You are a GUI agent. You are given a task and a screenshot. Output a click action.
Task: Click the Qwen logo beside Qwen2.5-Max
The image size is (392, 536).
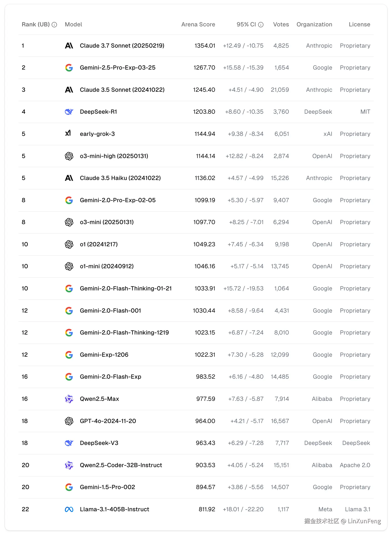click(69, 399)
